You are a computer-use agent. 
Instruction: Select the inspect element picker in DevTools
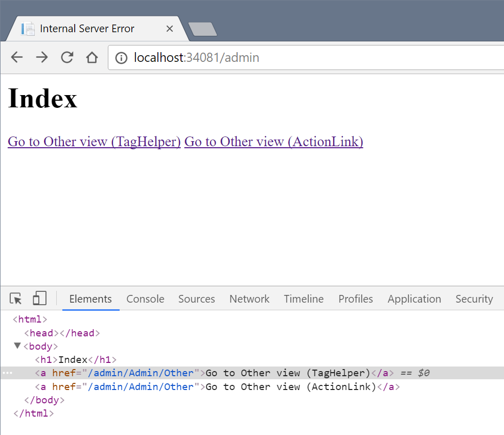15,298
